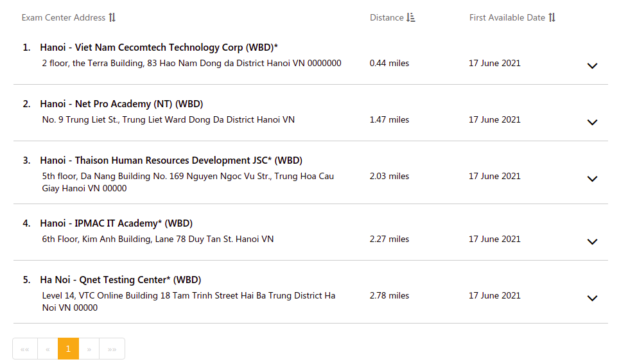
Task: Select Hanoi - IPMAC IT Academy listing
Action: coord(116,223)
